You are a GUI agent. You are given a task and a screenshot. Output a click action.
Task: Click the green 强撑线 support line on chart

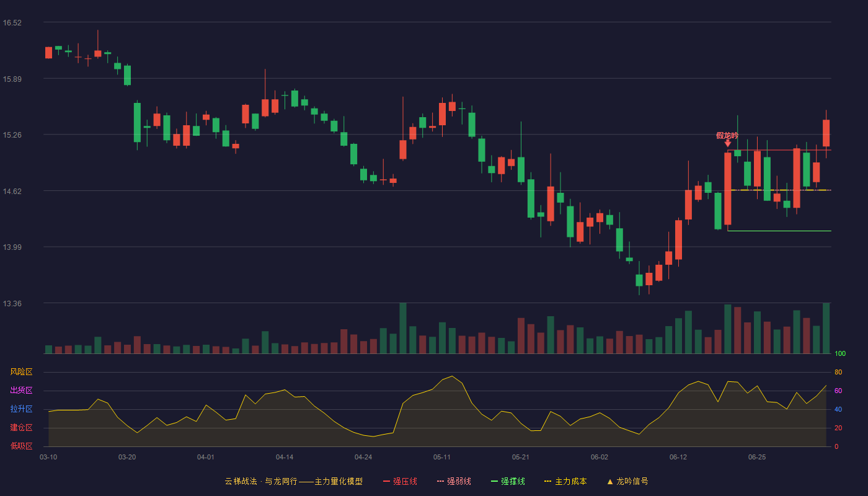click(779, 231)
